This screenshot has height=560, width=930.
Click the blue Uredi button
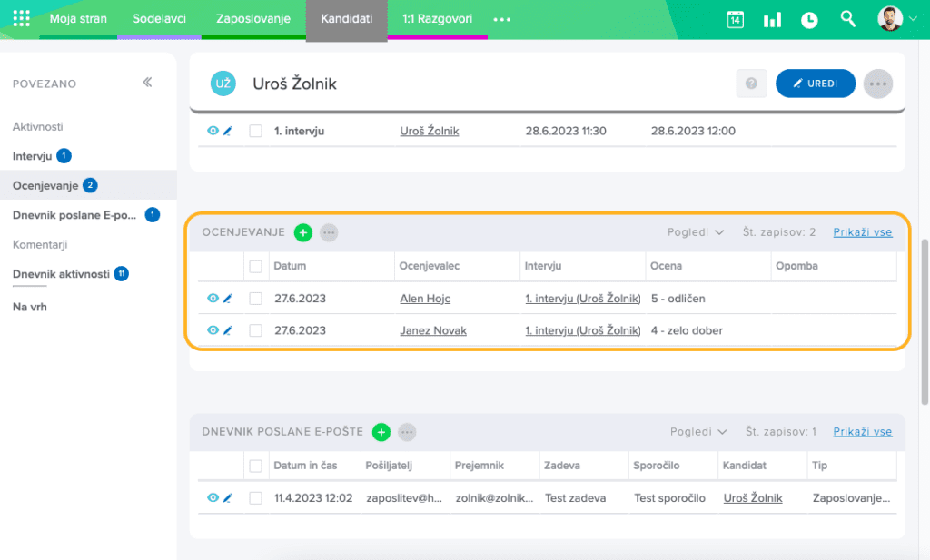815,84
